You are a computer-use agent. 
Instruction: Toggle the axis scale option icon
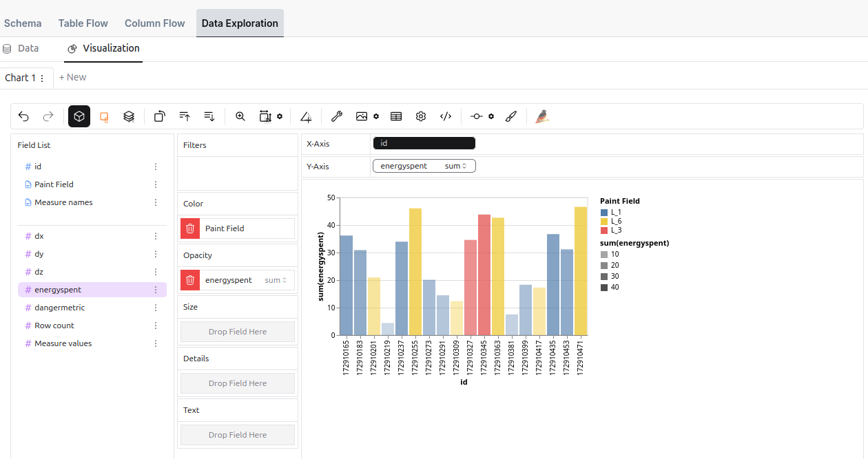click(x=305, y=116)
